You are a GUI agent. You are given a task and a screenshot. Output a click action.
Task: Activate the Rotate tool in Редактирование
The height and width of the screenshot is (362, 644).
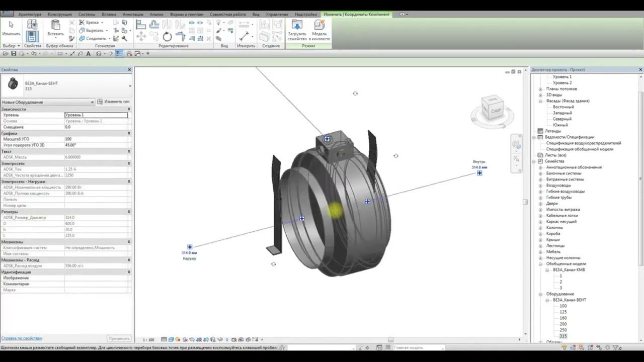point(167,37)
